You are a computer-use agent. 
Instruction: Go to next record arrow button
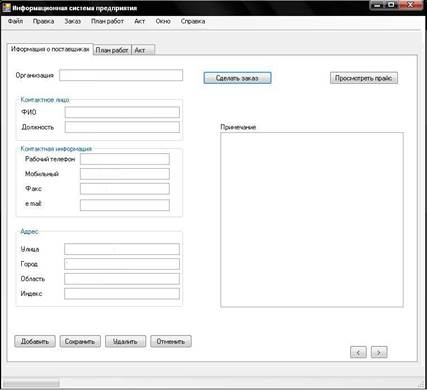[379, 352]
